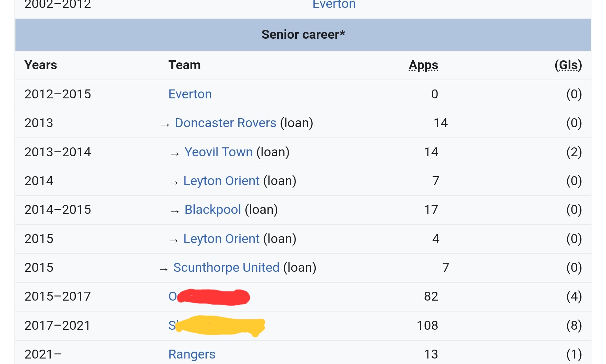The width and height of the screenshot is (606, 364).
Task: Open the Scunthorpe United link
Action: (226, 268)
